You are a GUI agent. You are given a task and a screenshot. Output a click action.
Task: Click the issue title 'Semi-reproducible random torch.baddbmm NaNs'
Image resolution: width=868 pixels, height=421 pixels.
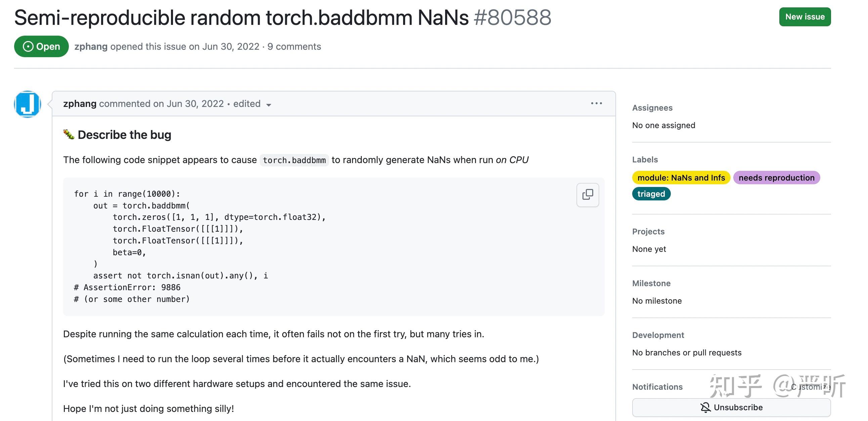[x=241, y=17]
